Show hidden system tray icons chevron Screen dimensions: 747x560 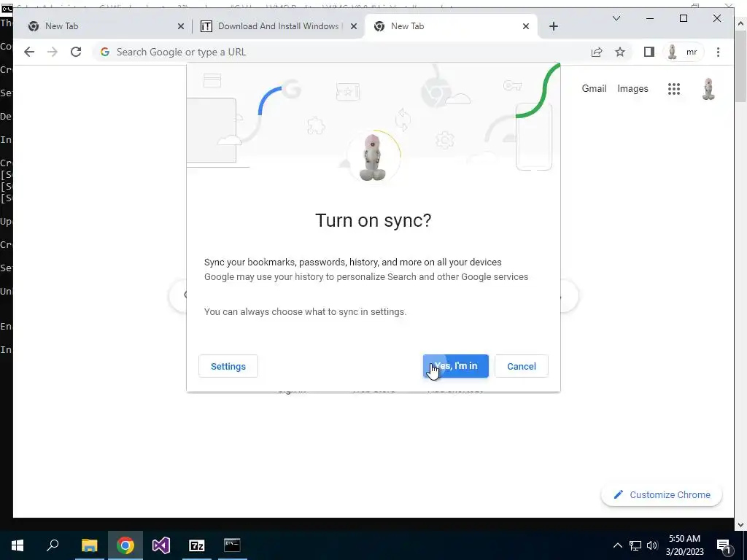[617, 545]
